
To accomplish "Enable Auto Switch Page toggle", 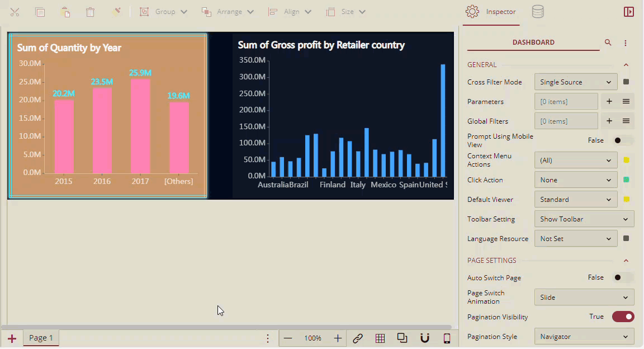I will click(x=623, y=277).
